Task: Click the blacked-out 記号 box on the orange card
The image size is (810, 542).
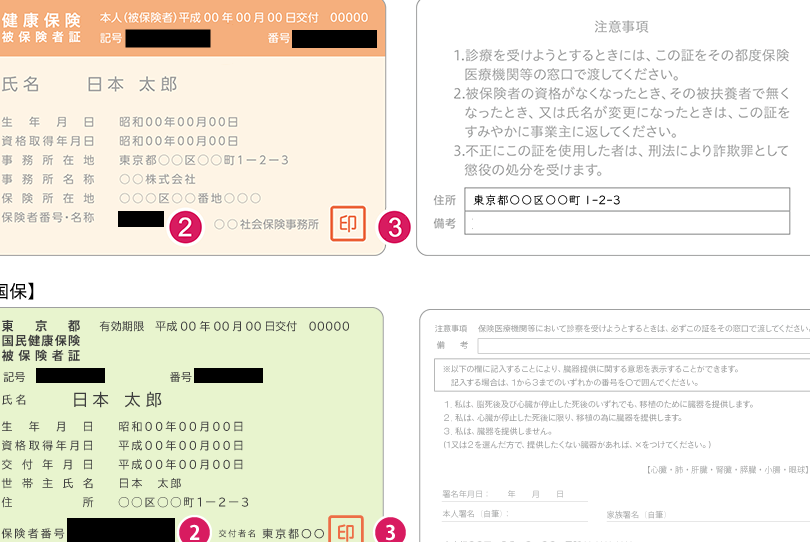Action: [168, 39]
